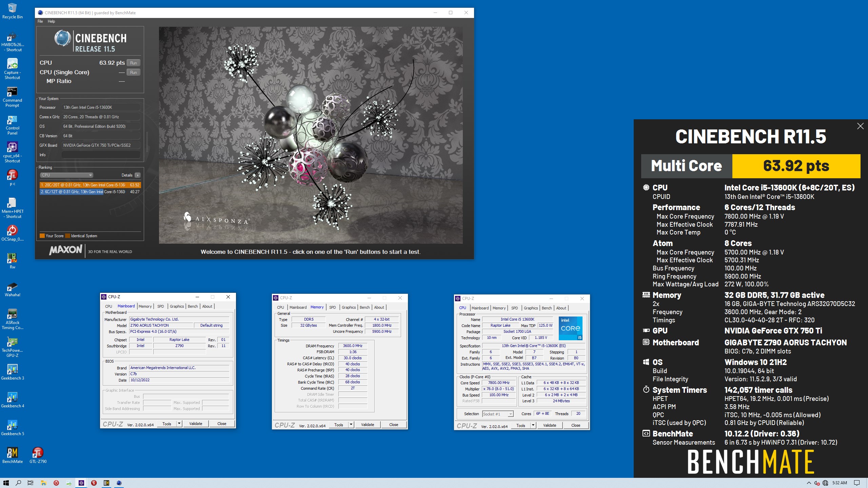Image resolution: width=868 pixels, height=488 pixels.
Task: Open Graphics tab in Memory CPU-Z window
Action: point(349,307)
